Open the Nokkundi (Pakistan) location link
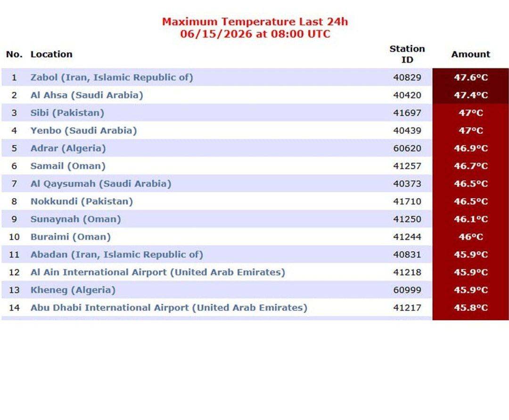Image resolution: width=509 pixels, height=420 pixels. point(82,202)
